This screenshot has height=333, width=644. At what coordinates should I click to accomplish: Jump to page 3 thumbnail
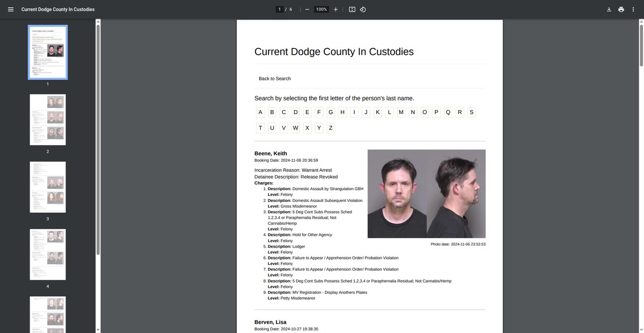coord(48,187)
